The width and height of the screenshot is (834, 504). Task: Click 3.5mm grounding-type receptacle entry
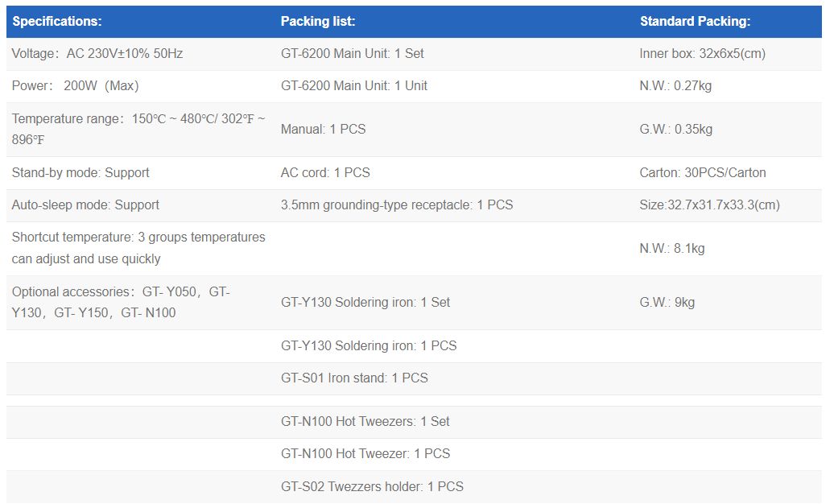pos(396,205)
